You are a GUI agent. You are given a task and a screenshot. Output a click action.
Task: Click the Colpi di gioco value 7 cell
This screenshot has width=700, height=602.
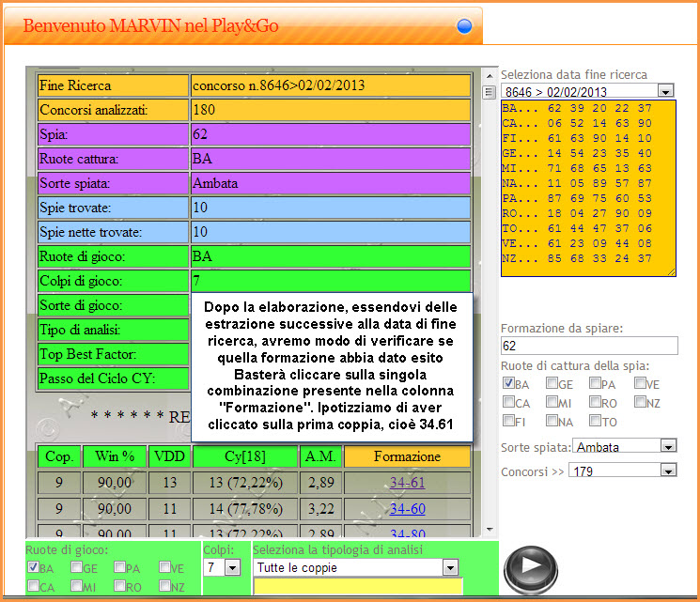pyautogui.click(x=331, y=281)
